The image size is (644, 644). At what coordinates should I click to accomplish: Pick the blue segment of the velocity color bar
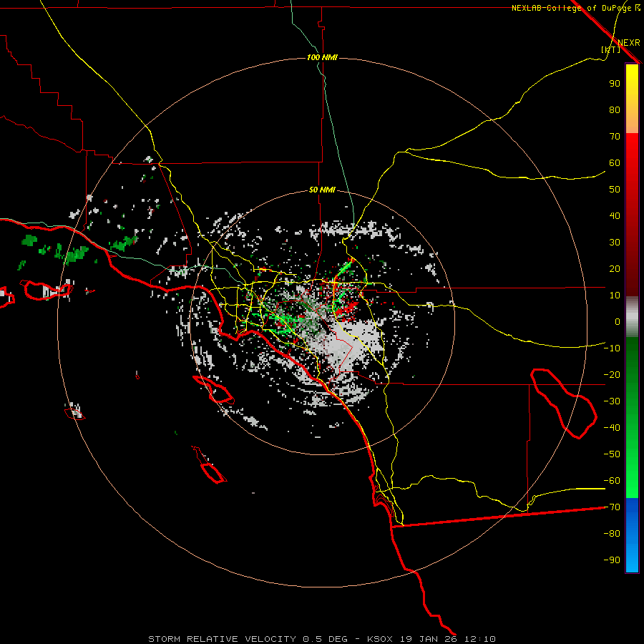tap(632, 535)
